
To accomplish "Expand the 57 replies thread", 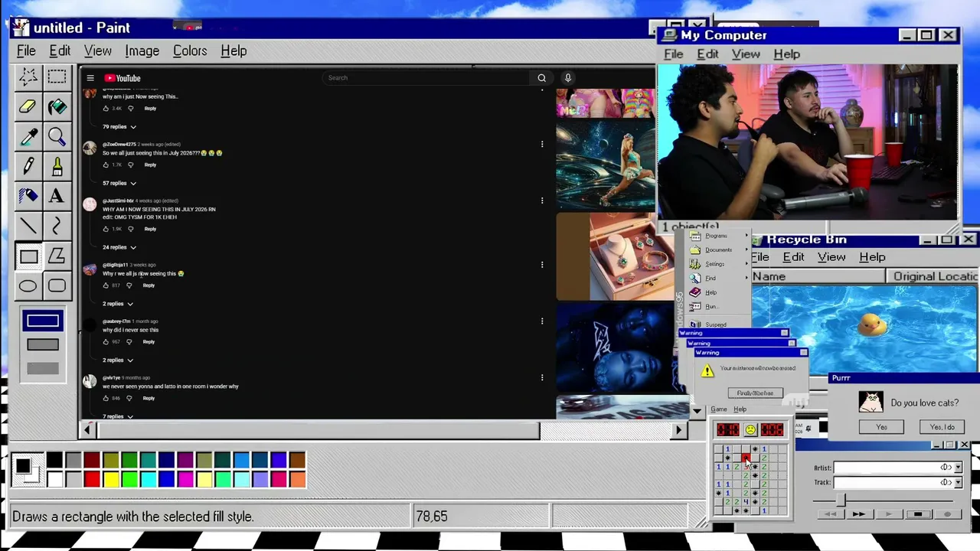I will pyautogui.click(x=119, y=184).
